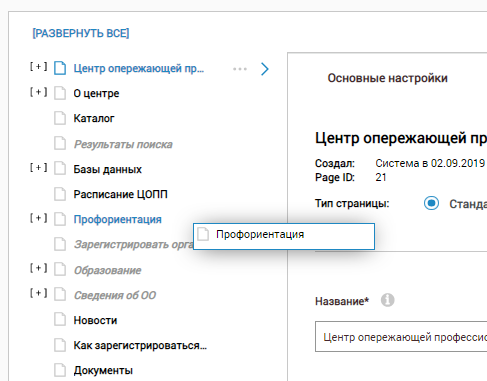The height and width of the screenshot is (381, 487).
Task: Click the info icon next to Название
Action: point(388,300)
